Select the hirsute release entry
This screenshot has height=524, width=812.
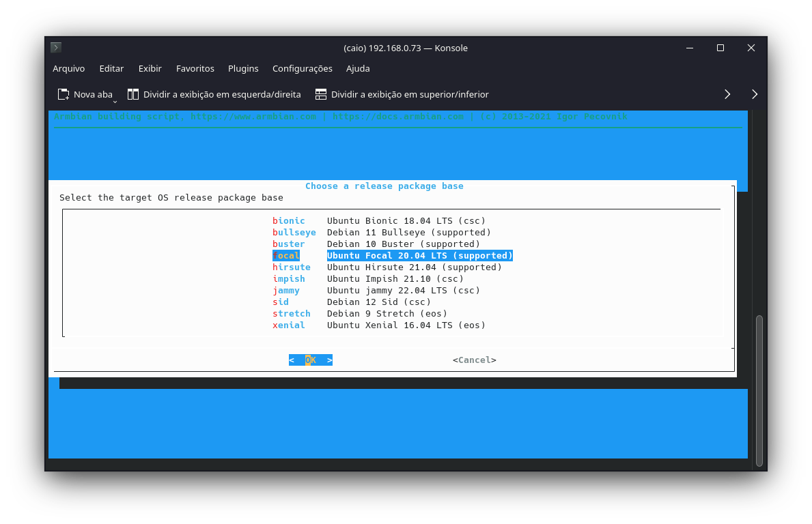292,267
